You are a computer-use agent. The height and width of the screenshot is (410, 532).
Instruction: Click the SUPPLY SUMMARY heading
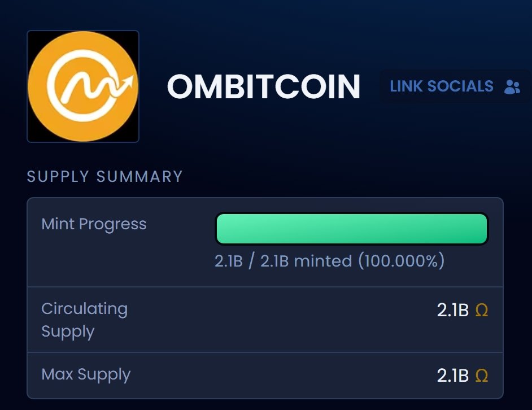click(105, 176)
